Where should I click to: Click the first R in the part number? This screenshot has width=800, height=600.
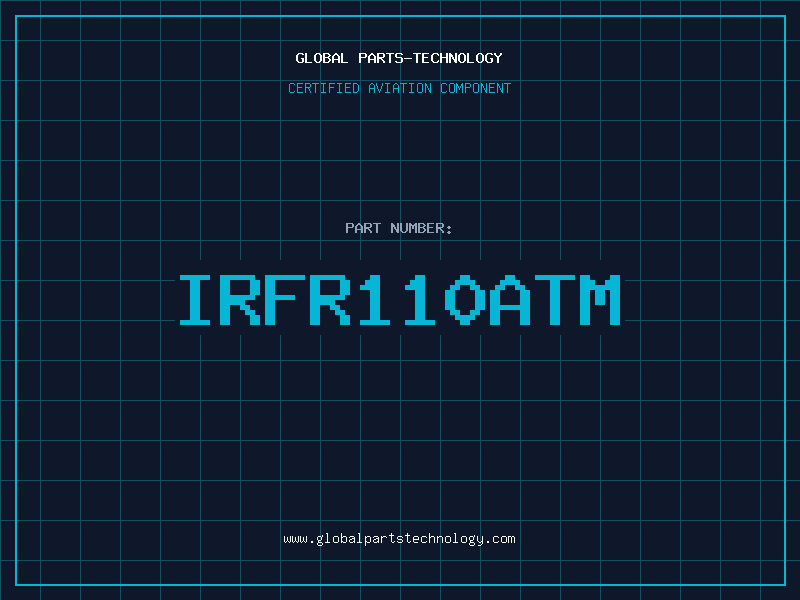[245, 300]
